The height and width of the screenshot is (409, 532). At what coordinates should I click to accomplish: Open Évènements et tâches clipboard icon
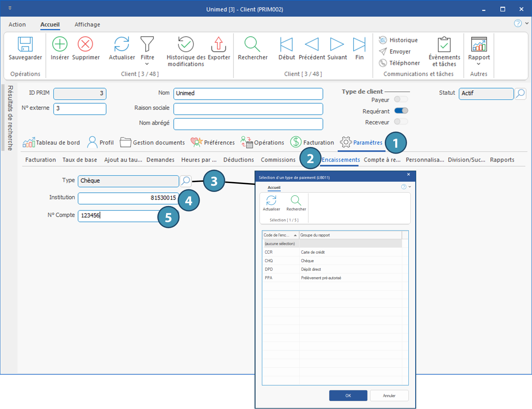(x=444, y=45)
